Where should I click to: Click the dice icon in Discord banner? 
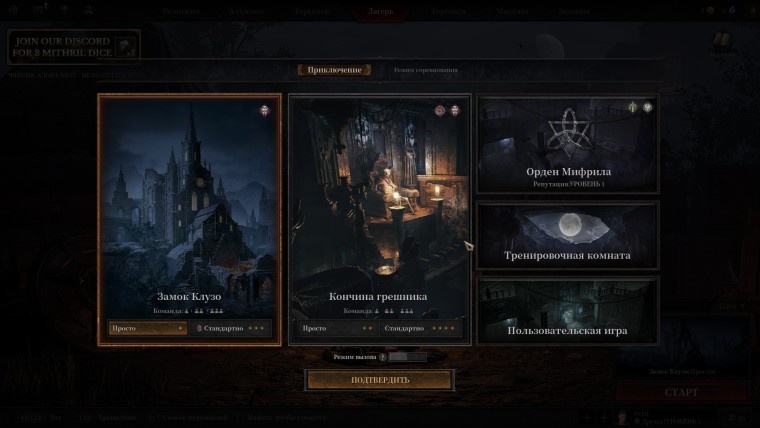127,47
